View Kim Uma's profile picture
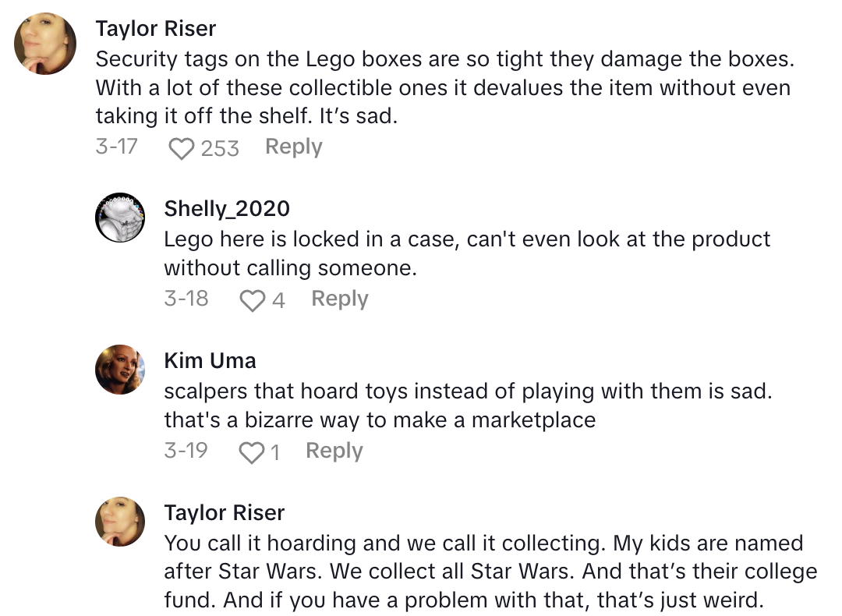The image size is (842, 616). tap(120, 369)
